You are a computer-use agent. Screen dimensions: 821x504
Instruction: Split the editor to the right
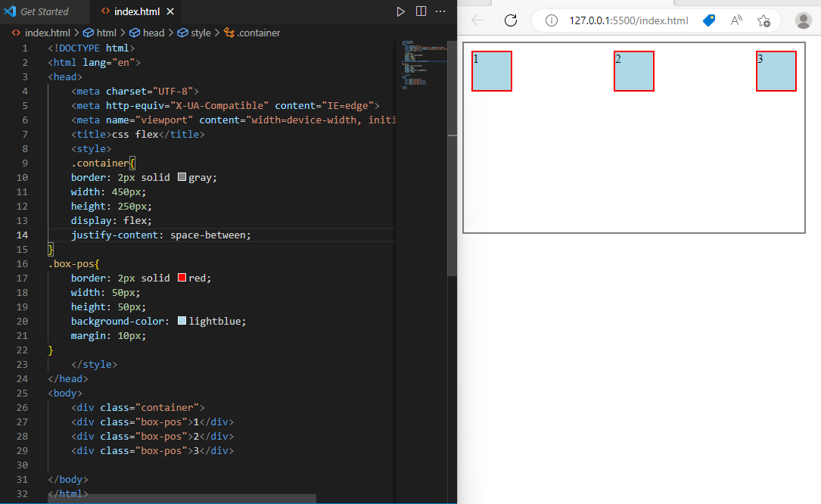point(421,11)
